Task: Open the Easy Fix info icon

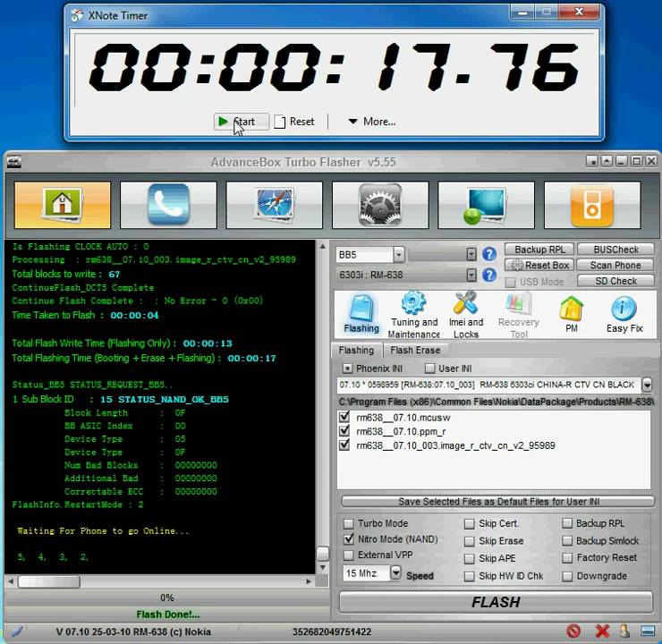Action: pyautogui.click(x=624, y=315)
